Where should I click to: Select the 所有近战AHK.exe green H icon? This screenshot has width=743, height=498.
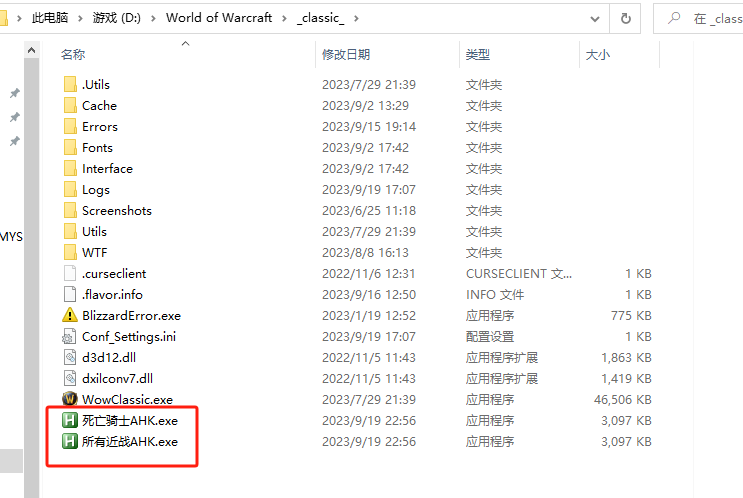(70, 441)
